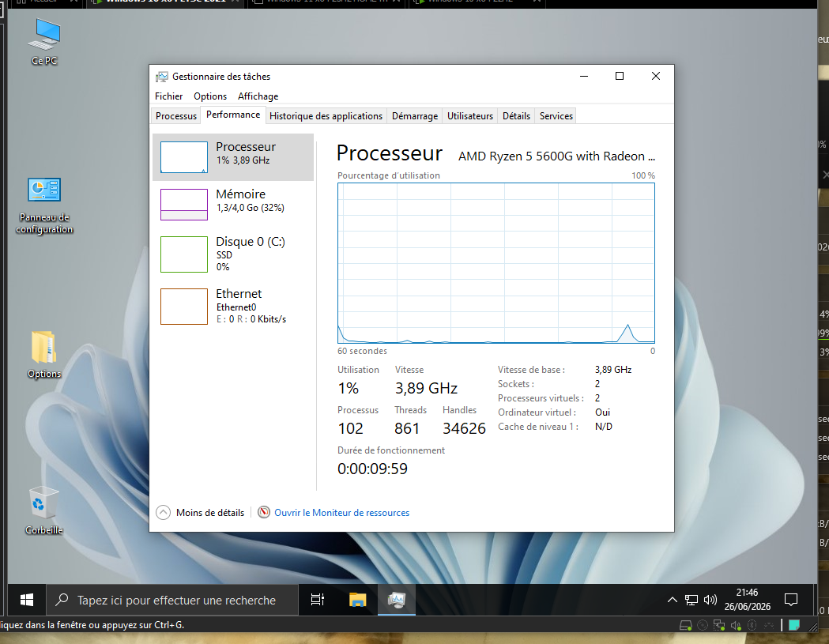Open the Services tab

coord(556,116)
